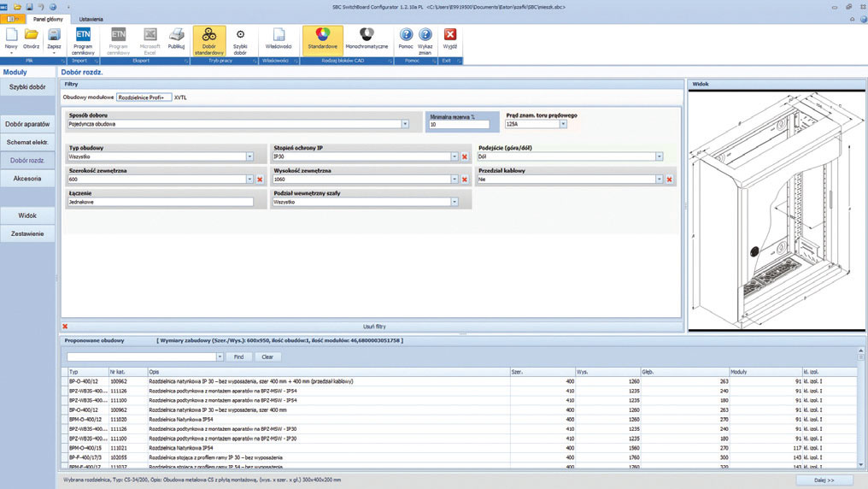Image resolution: width=868 pixels, height=489 pixels.
Task: Expand the Sposób doboru dropdown
Action: [x=405, y=124]
